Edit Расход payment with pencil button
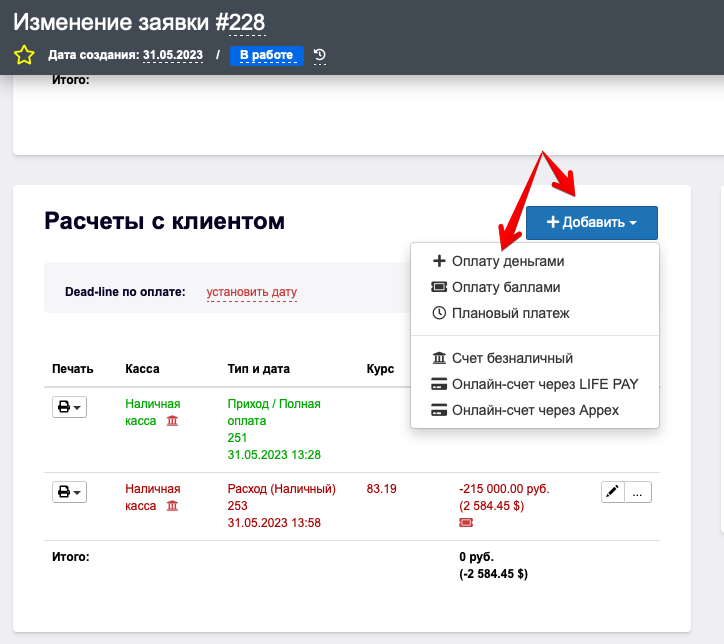The height and width of the screenshot is (644, 724). click(x=613, y=492)
